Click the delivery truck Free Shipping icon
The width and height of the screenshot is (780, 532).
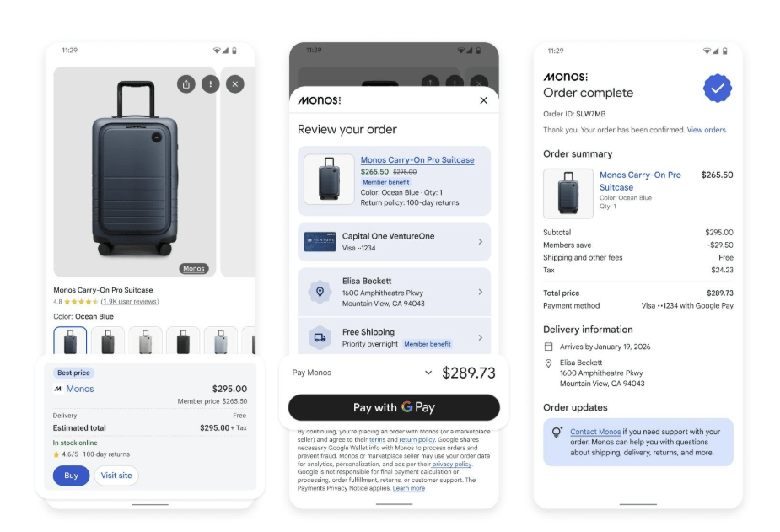[x=320, y=337]
